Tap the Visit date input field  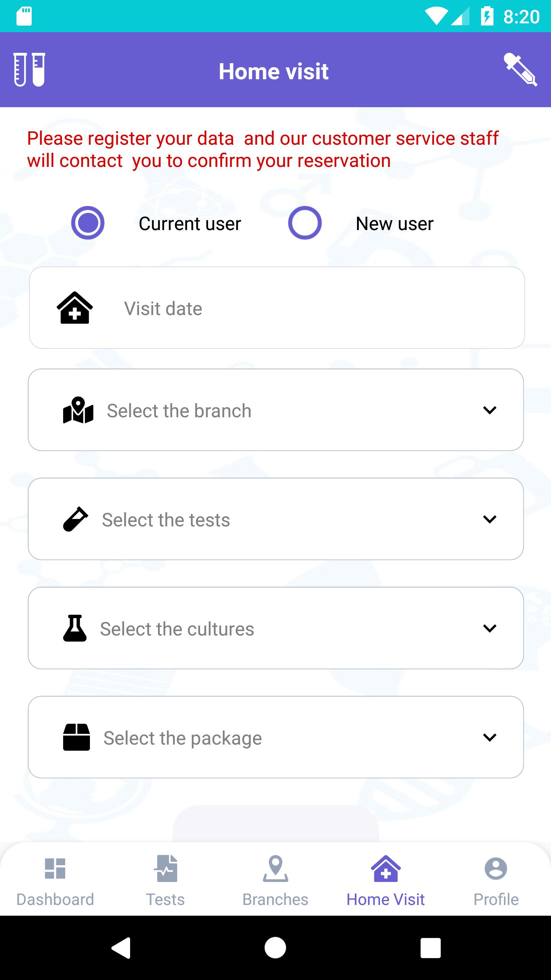(277, 308)
